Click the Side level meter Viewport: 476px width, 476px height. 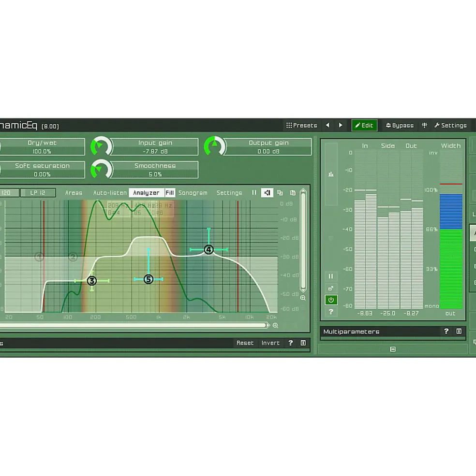(x=388, y=230)
